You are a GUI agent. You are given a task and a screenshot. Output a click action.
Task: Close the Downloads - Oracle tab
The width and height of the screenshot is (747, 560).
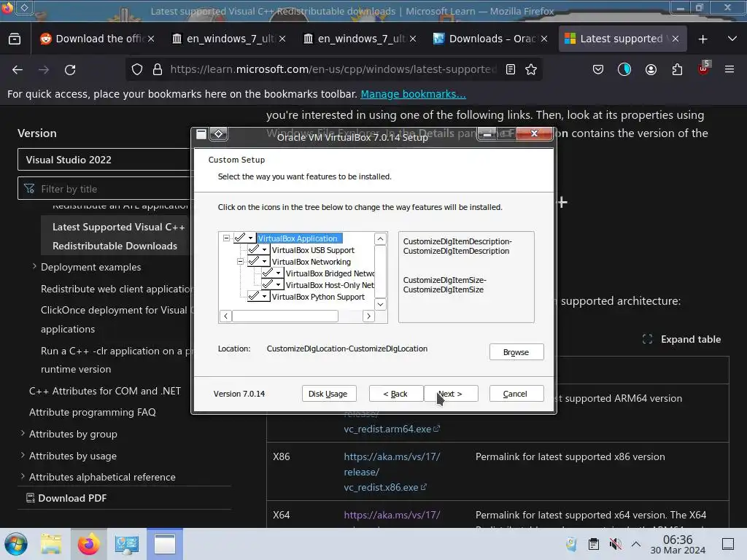544,39
